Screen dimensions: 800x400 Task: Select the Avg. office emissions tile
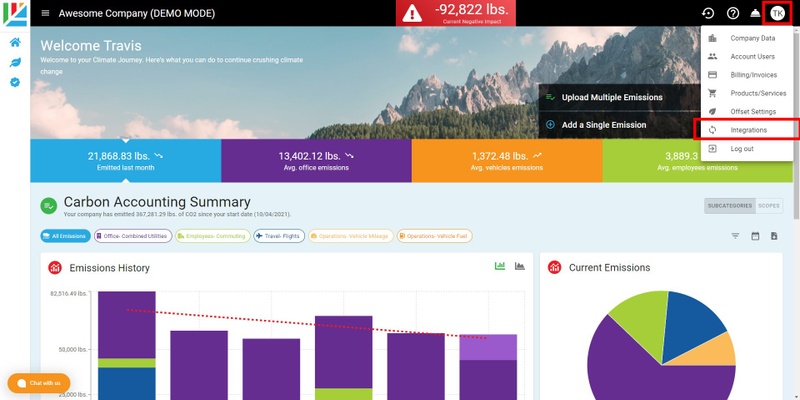(x=316, y=160)
